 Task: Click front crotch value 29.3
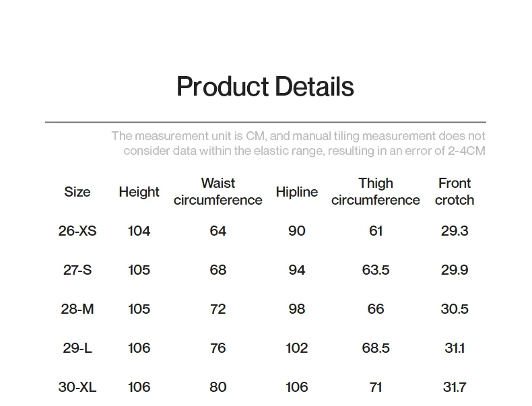pyautogui.click(x=455, y=231)
